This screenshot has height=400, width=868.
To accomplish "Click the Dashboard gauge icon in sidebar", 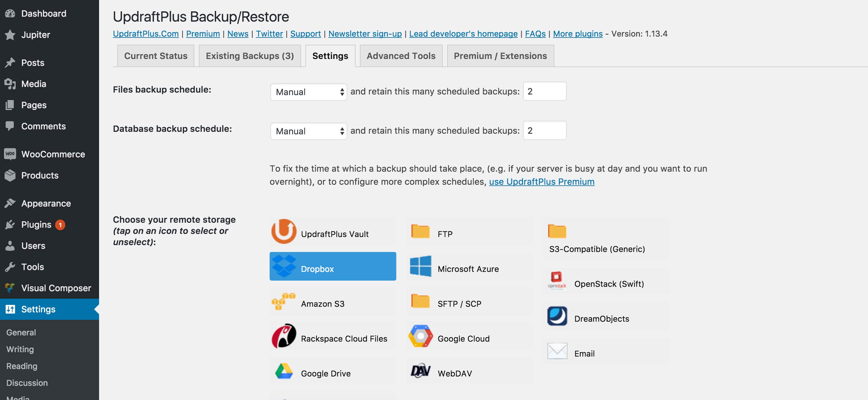I will 10,14.
